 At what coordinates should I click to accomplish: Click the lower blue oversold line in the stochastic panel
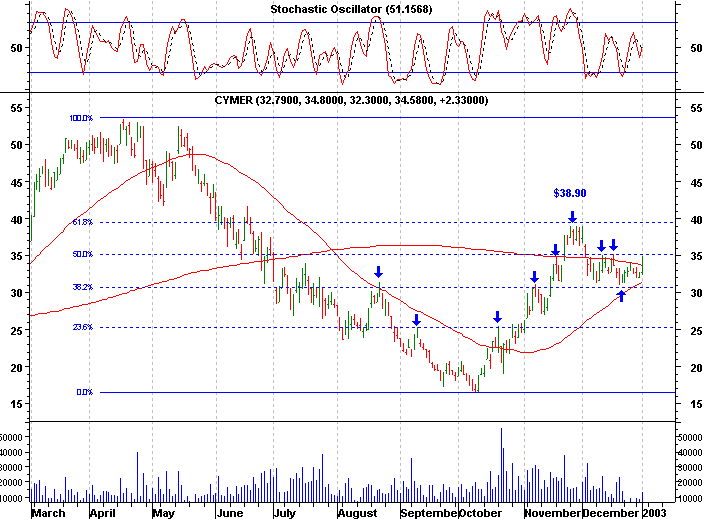click(x=352, y=72)
